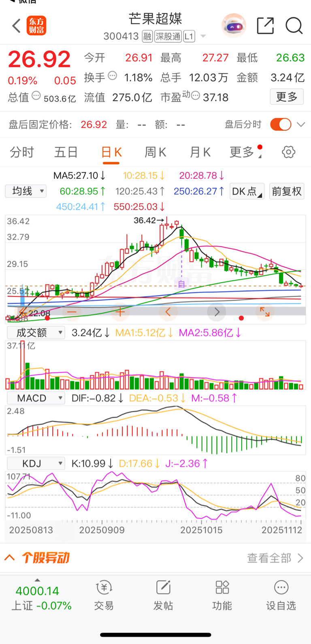Tap the L1 level tag
311x644 pixels.
coord(189,36)
